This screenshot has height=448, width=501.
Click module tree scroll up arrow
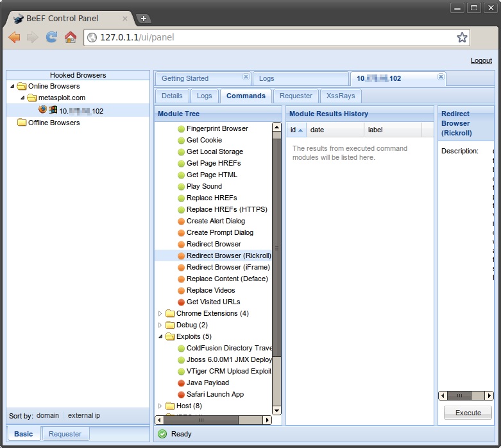click(x=276, y=127)
